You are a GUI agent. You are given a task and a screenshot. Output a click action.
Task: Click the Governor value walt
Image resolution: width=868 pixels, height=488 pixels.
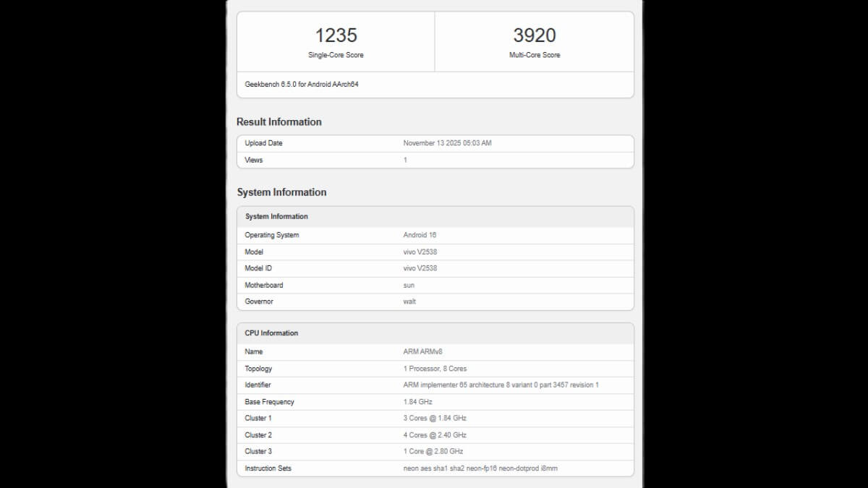tap(409, 301)
